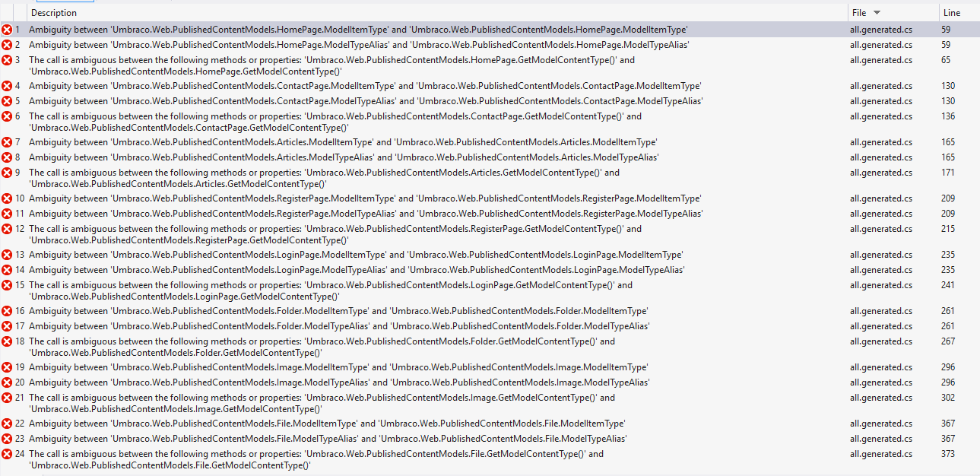Click the error icon of row 1
980x476 pixels.
[7, 30]
